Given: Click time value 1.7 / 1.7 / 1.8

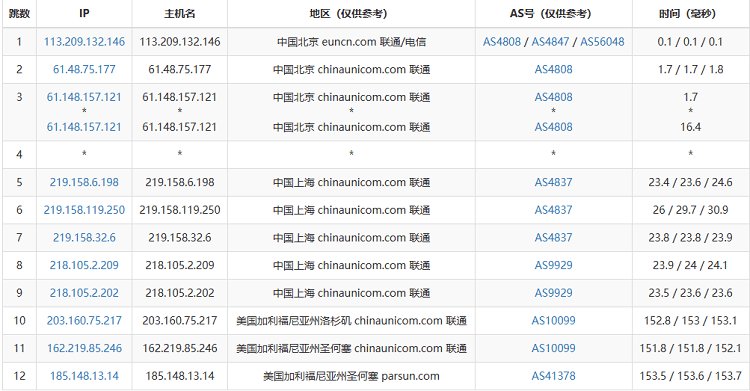Looking at the screenshot, I should (x=691, y=69).
